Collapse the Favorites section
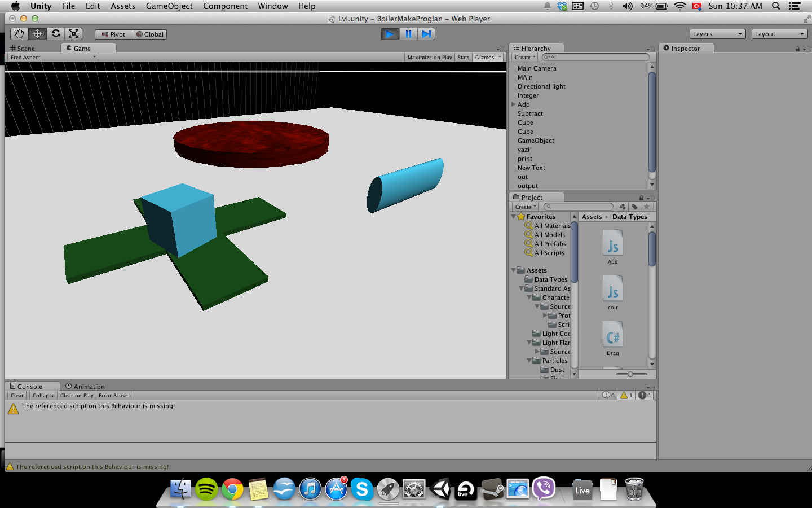 514,217
